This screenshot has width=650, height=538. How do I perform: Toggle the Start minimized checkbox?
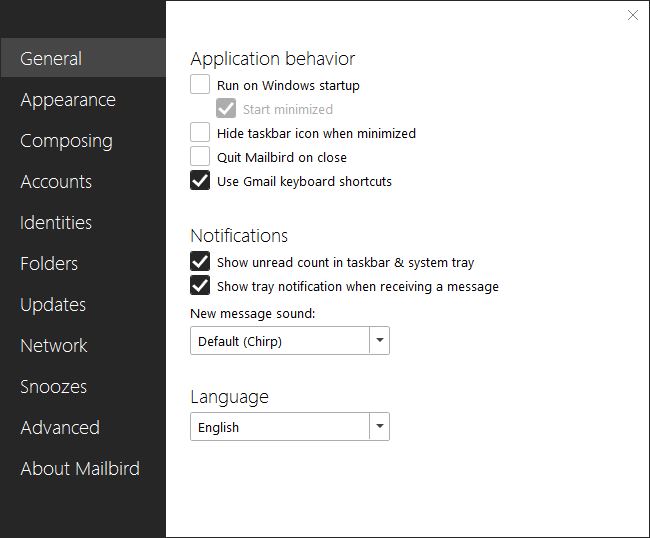point(226,109)
